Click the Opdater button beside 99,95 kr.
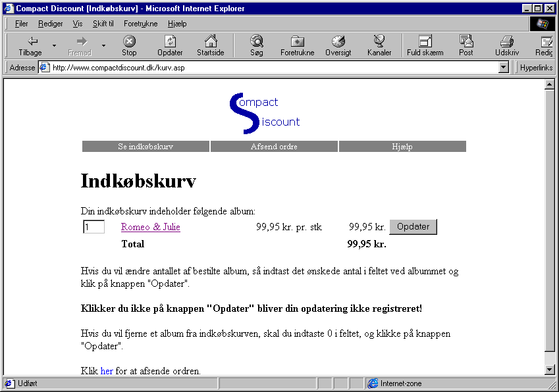 click(413, 227)
